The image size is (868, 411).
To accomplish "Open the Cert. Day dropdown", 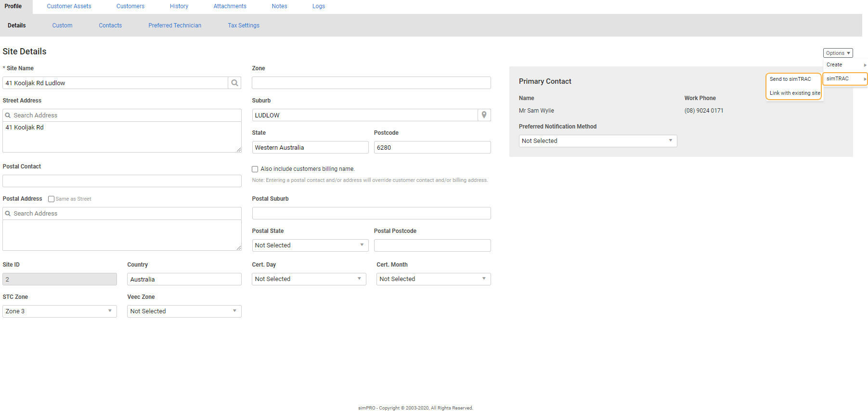I will pyautogui.click(x=309, y=279).
